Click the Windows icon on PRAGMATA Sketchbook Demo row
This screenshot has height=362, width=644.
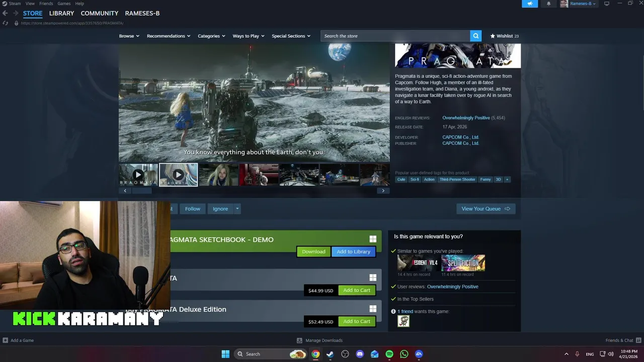[x=373, y=239]
